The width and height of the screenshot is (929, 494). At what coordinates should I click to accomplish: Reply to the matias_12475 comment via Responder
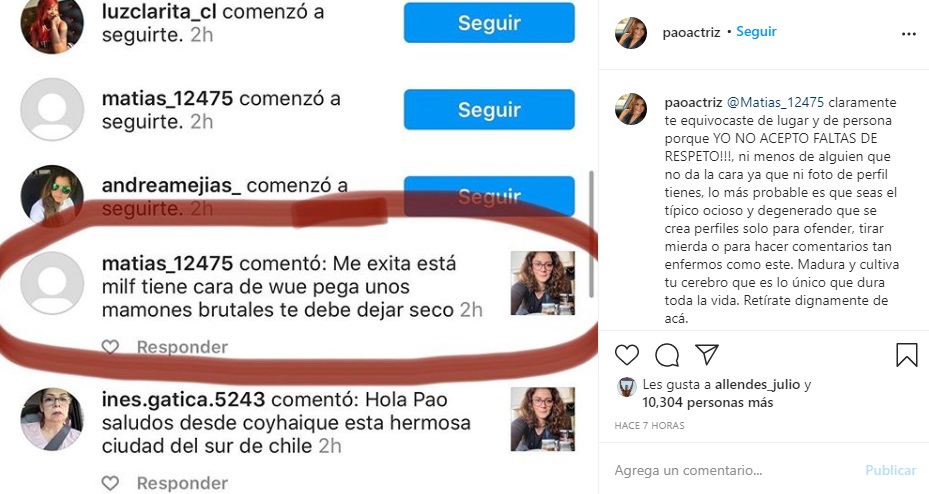[x=182, y=347]
